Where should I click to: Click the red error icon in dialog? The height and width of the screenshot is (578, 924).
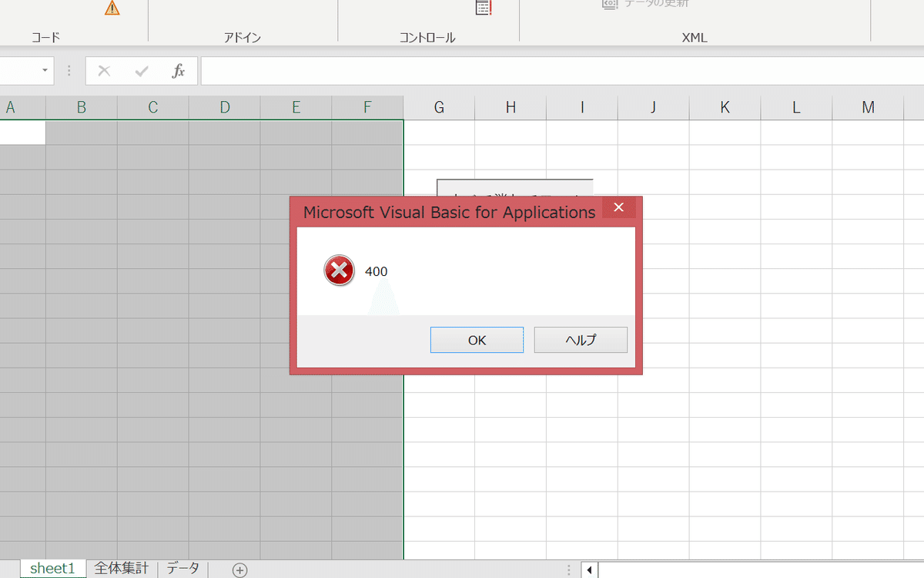(x=340, y=271)
